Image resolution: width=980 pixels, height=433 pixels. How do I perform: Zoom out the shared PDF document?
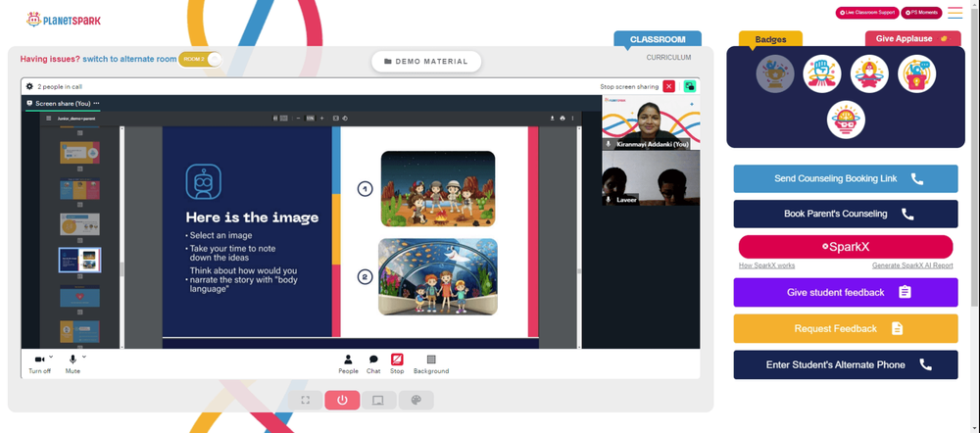[x=298, y=118]
